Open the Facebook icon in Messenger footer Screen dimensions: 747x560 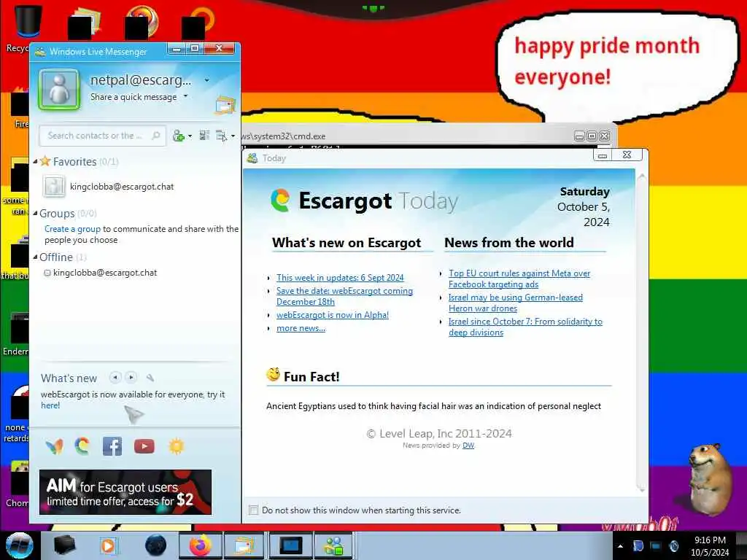point(112,446)
